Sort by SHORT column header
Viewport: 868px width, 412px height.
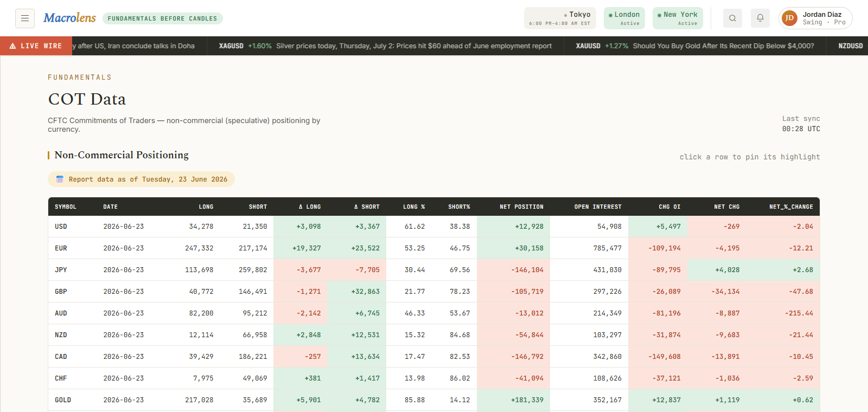coord(258,207)
